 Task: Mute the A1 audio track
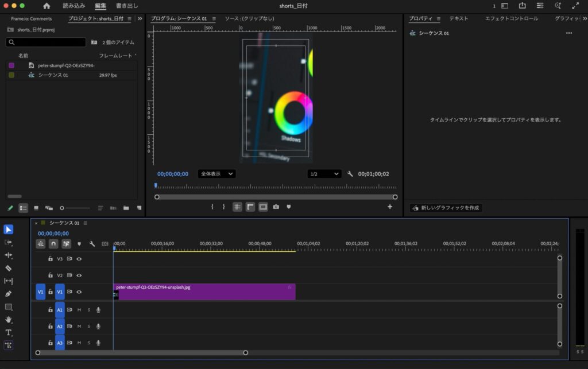point(79,310)
